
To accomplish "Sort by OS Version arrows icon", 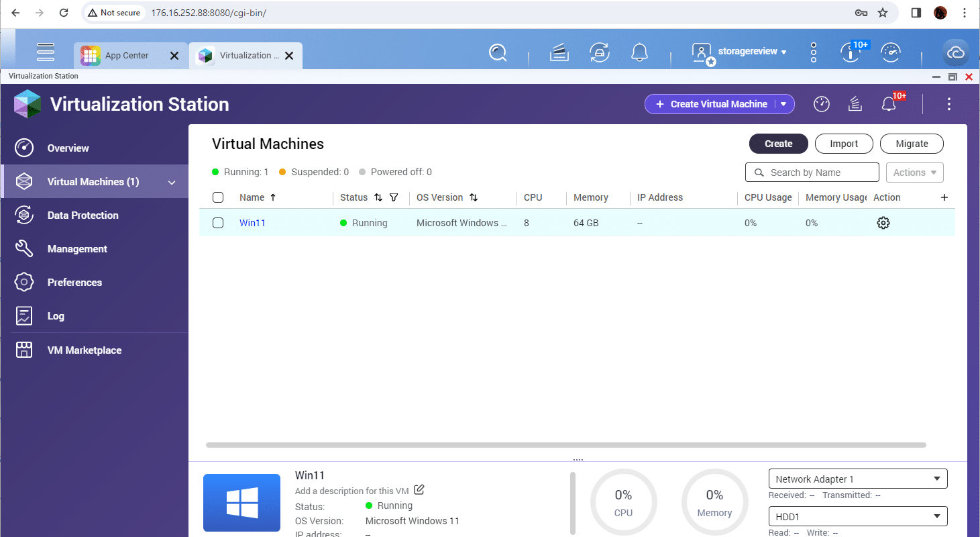I will point(474,197).
